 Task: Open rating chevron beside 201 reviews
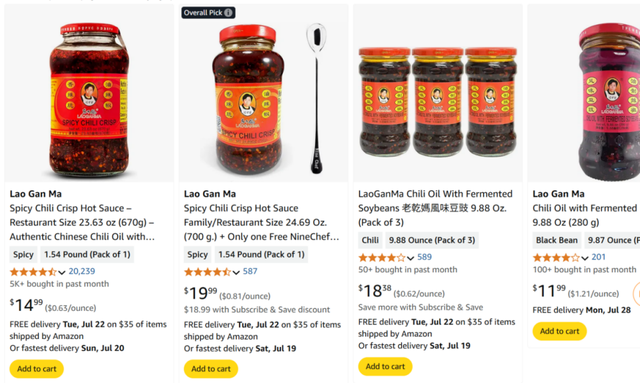point(585,258)
